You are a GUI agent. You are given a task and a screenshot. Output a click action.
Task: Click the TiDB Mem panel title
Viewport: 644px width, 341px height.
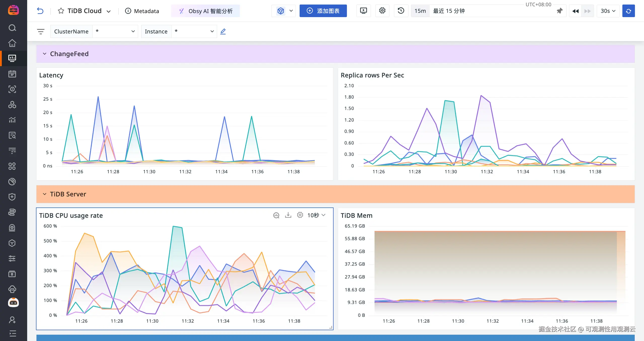pos(356,216)
